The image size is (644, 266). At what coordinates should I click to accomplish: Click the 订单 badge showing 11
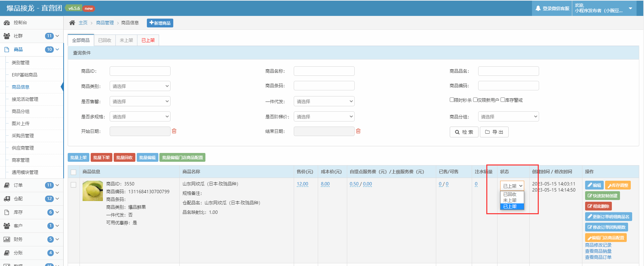[x=49, y=185]
